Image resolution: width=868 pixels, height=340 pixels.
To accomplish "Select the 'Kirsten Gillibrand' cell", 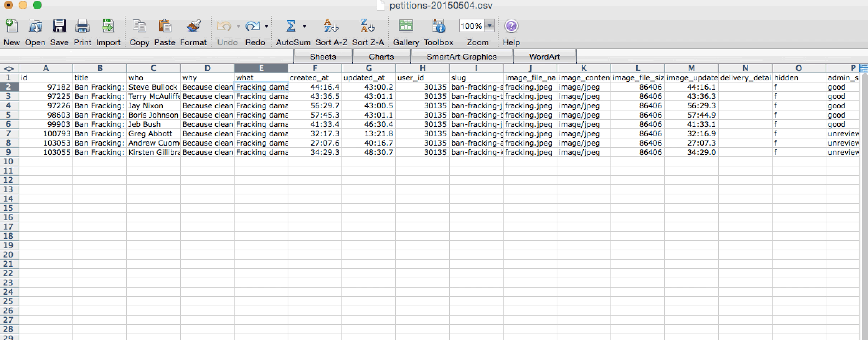I will pyautogui.click(x=154, y=152).
